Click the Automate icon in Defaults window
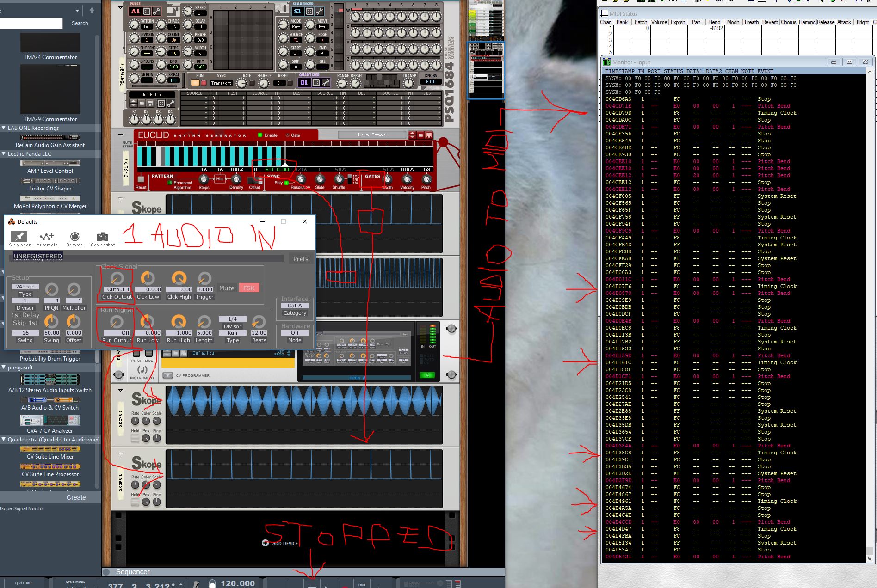 47,237
